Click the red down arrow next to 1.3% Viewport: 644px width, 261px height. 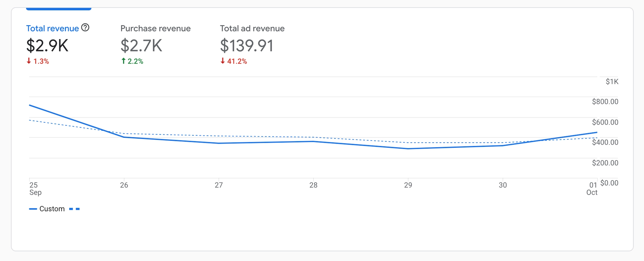tap(29, 61)
